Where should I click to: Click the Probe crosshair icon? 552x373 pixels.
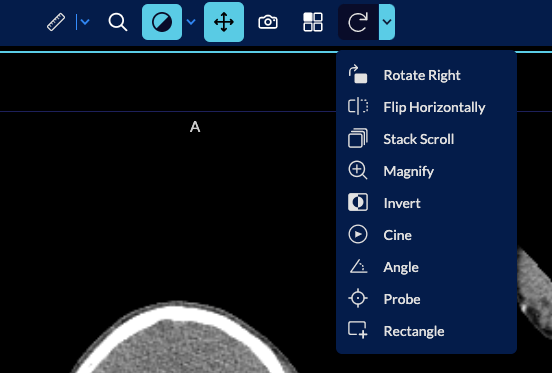[x=358, y=298]
